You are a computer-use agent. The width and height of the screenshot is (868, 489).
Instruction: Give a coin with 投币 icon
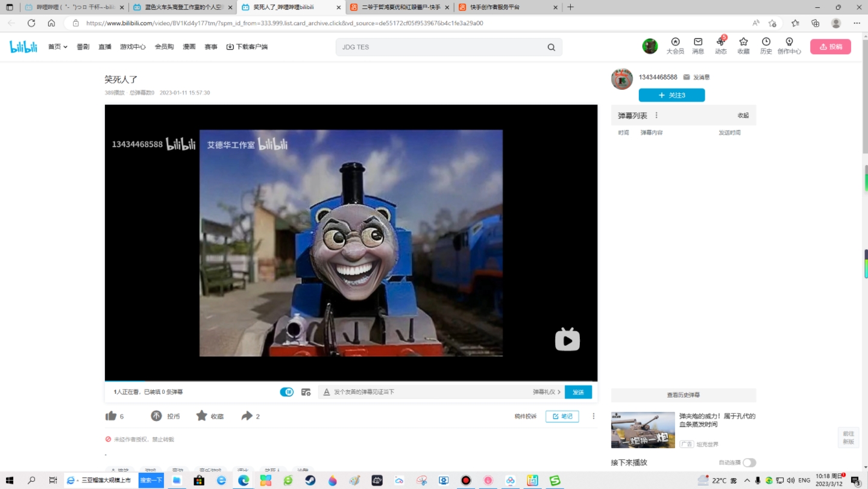point(156,416)
